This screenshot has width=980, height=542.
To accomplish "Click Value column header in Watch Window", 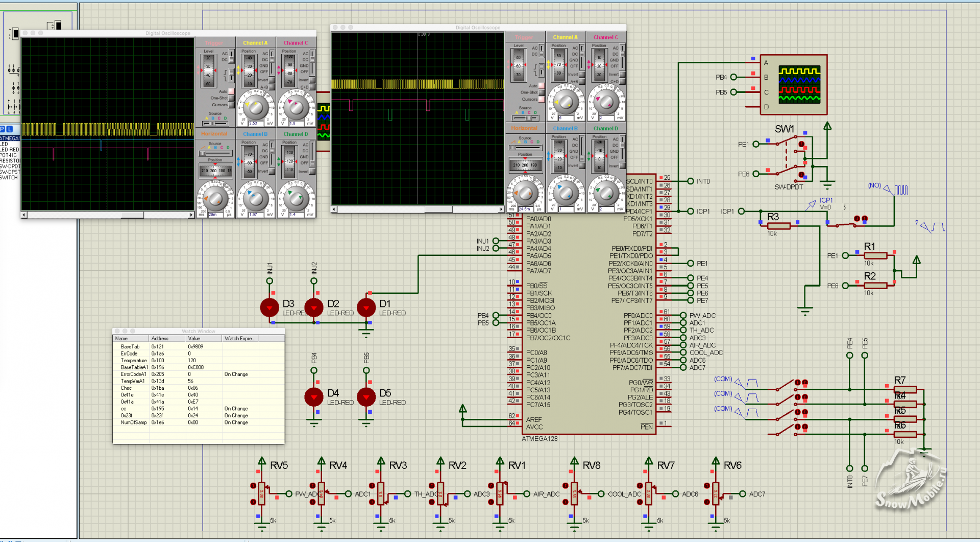I will point(204,339).
